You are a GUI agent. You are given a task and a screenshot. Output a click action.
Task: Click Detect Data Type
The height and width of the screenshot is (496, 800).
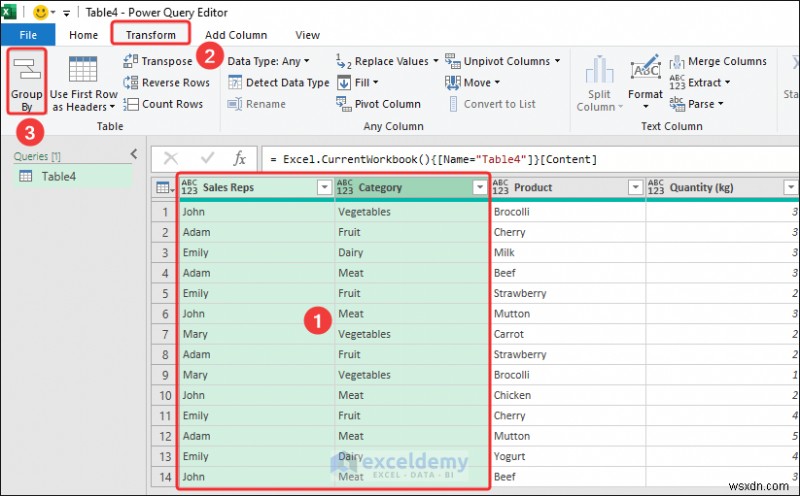[279, 82]
